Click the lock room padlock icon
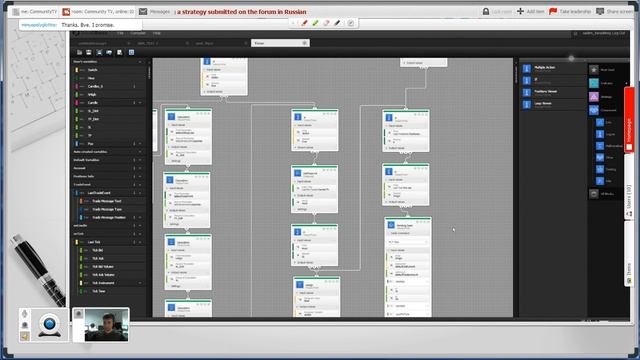The image size is (640, 360). pos(486,11)
